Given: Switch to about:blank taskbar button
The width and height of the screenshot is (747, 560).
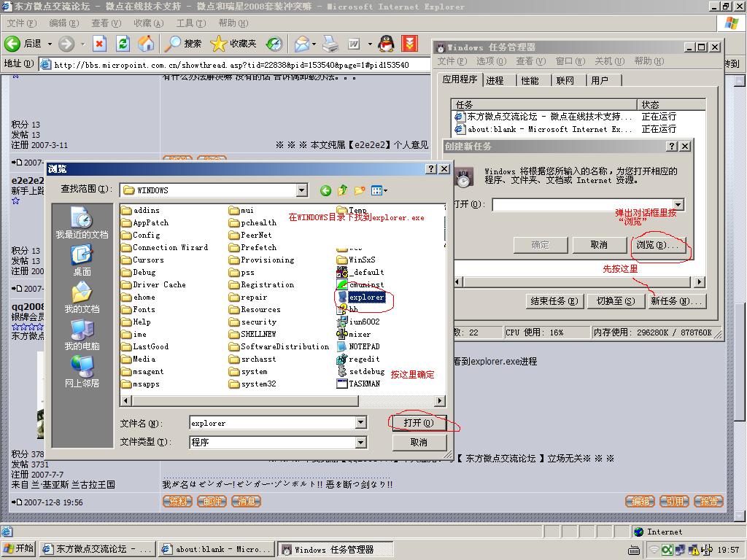Looking at the screenshot, I should coord(217,550).
